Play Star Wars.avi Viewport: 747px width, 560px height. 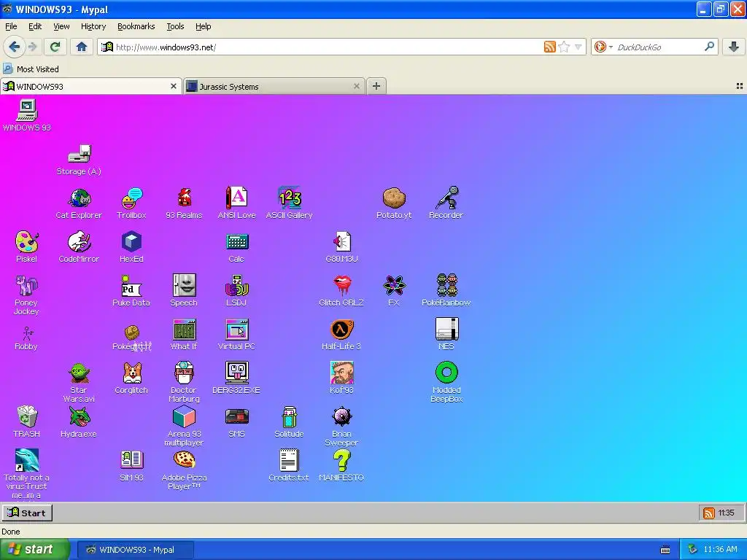point(79,373)
